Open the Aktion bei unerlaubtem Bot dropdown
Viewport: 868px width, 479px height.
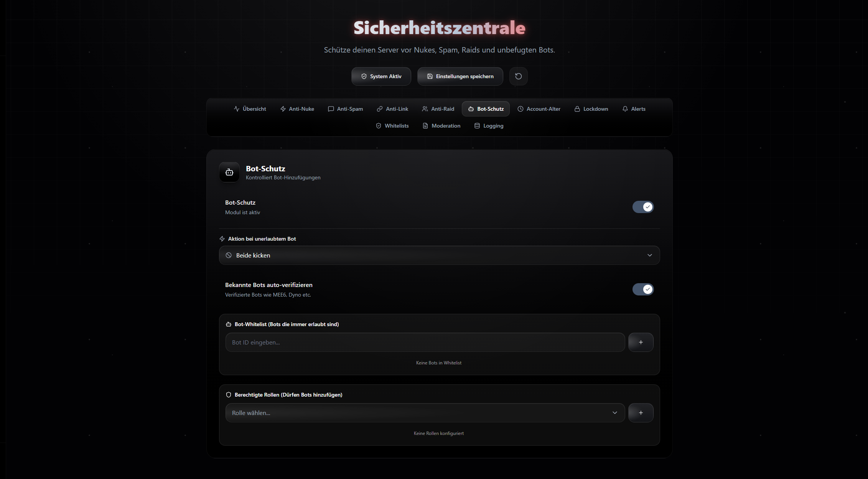(439, 255)
